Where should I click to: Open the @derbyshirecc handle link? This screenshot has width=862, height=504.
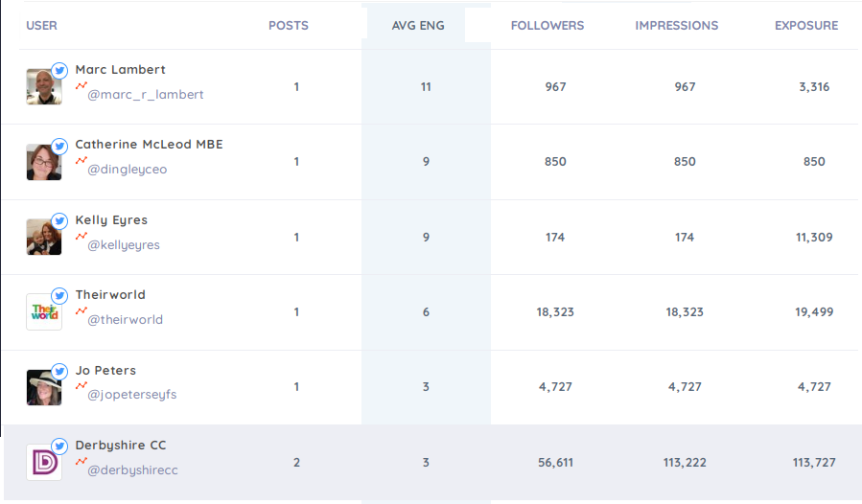tap(132, 470)
